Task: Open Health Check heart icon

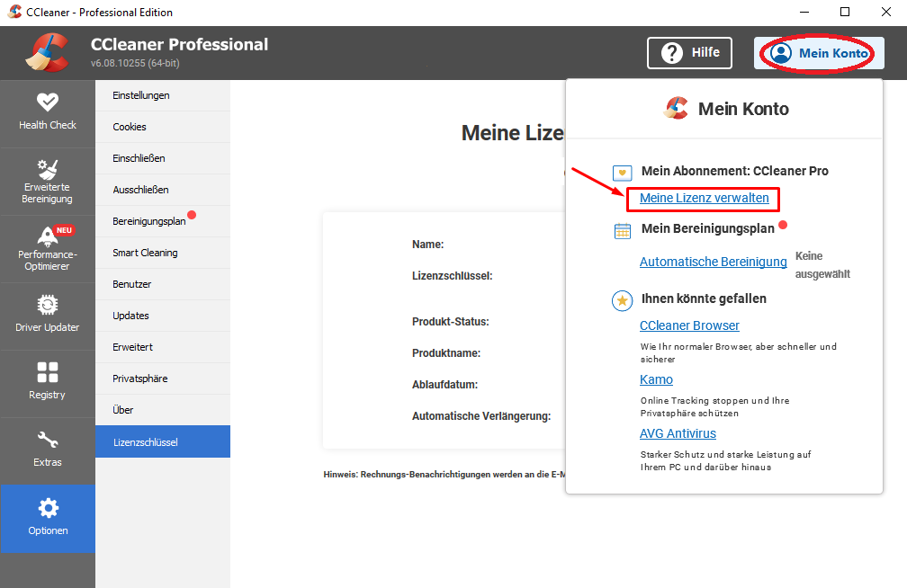Action: pos(48,102)
